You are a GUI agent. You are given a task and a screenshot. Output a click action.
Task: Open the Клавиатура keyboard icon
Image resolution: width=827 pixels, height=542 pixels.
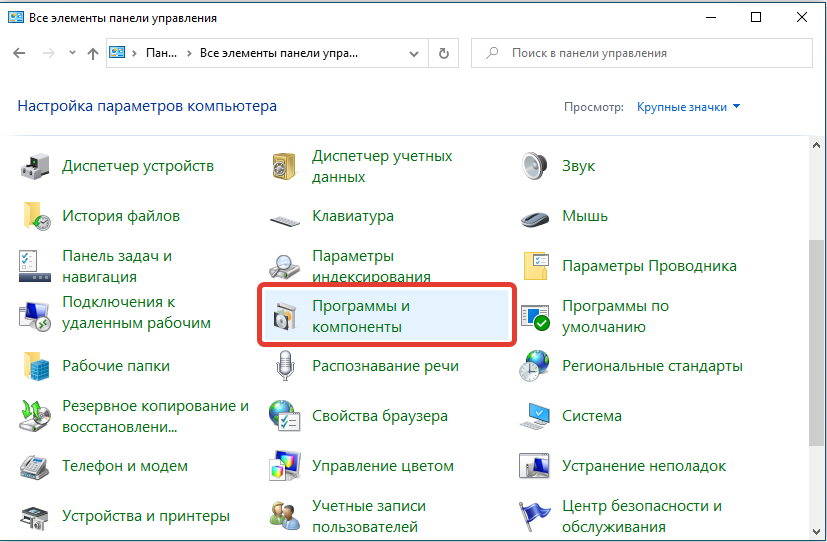pos(285,217)
